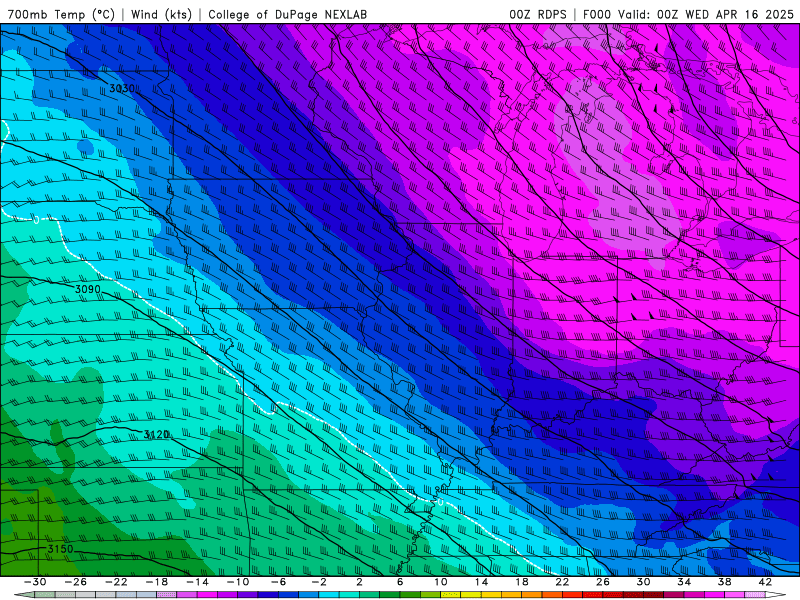Image resolution: width=800 pixels, height=600 pixels.
Task: Click the 18 colorbar tick label
Action: (x=521, y=582)
